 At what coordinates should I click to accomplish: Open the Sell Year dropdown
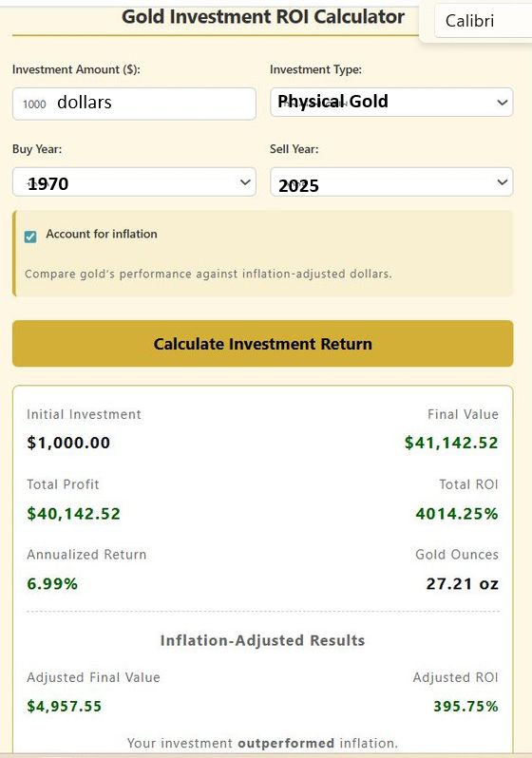click(x=391, y=181)
